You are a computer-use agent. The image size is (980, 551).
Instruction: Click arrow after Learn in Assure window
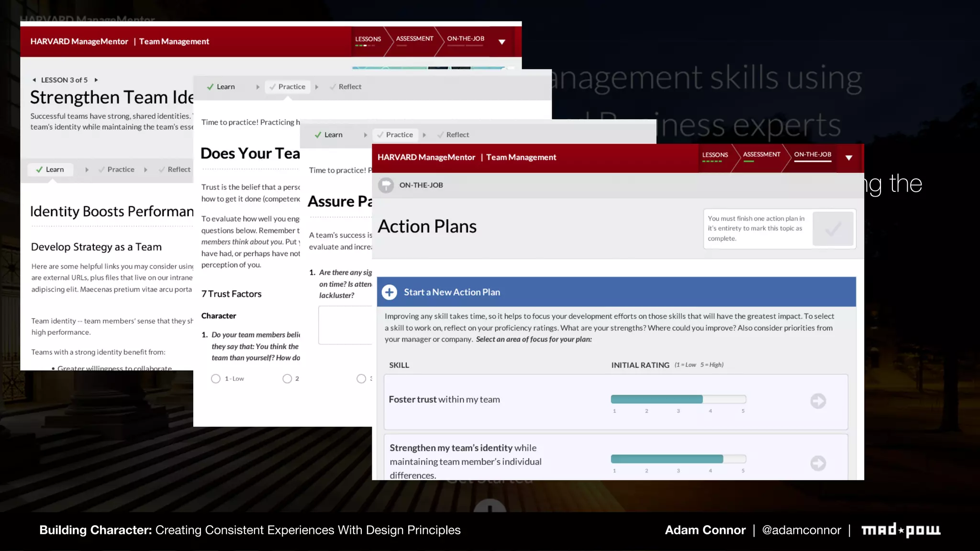pos(365,135)
